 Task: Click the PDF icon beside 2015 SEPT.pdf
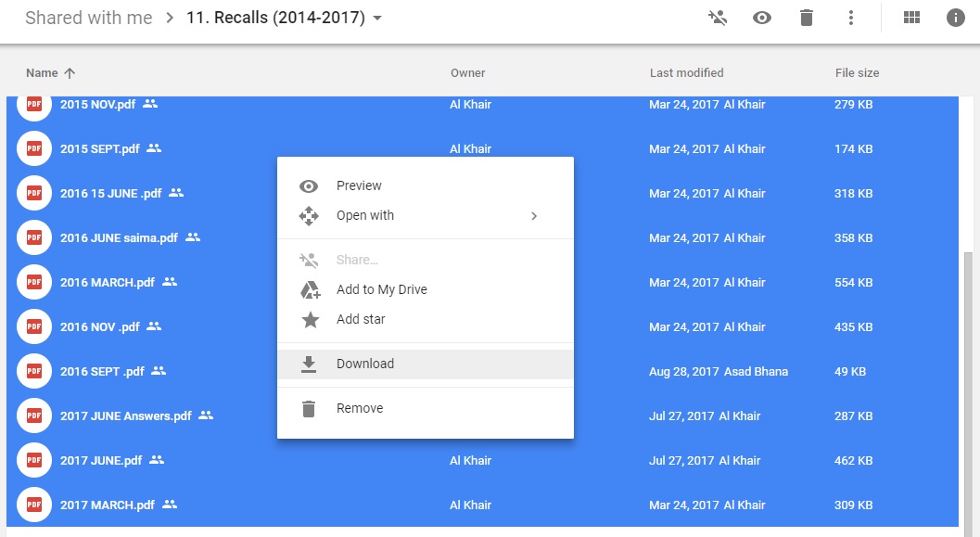34,148
